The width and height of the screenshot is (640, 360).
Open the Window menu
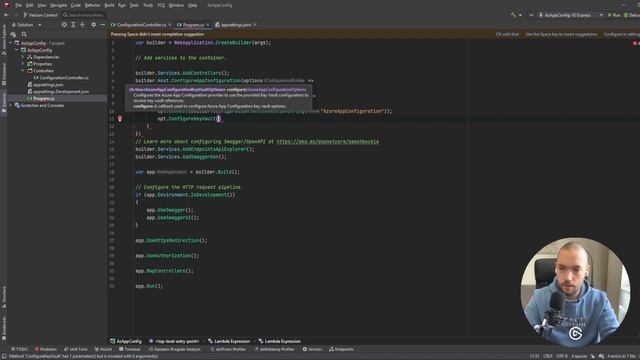[x=176, y=5]
